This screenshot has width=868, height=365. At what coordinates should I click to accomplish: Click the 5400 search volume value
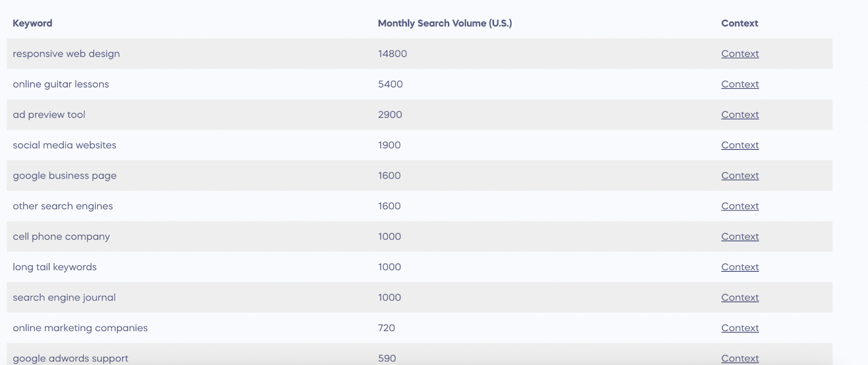390,84
